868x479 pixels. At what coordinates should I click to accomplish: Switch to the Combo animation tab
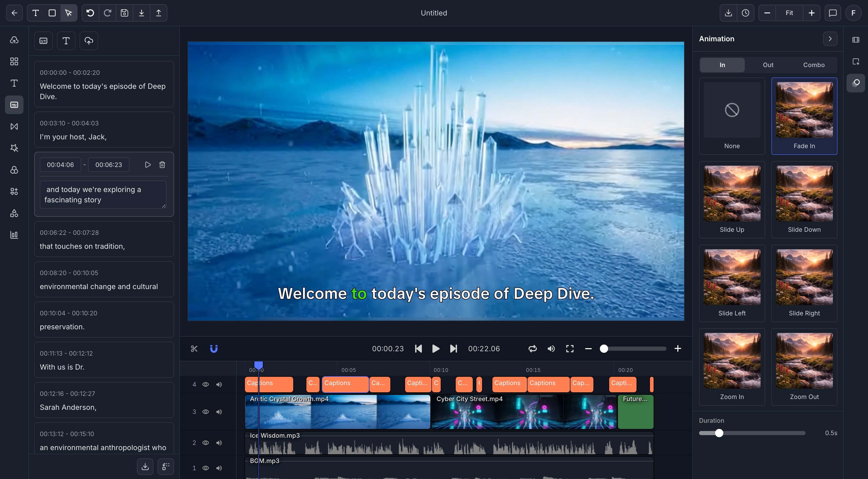[814, 65]
